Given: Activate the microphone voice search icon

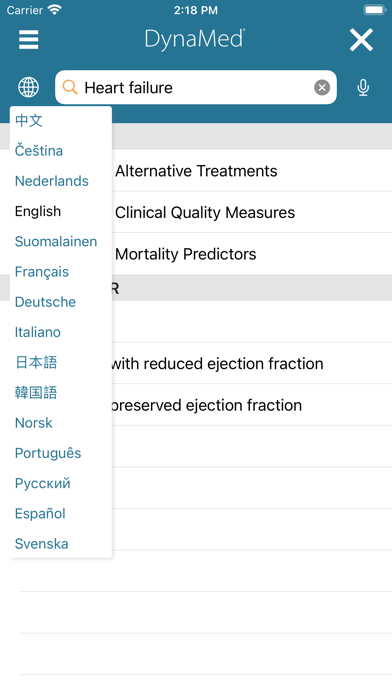Looking at the screenshot, I should [x=363, y=87].
